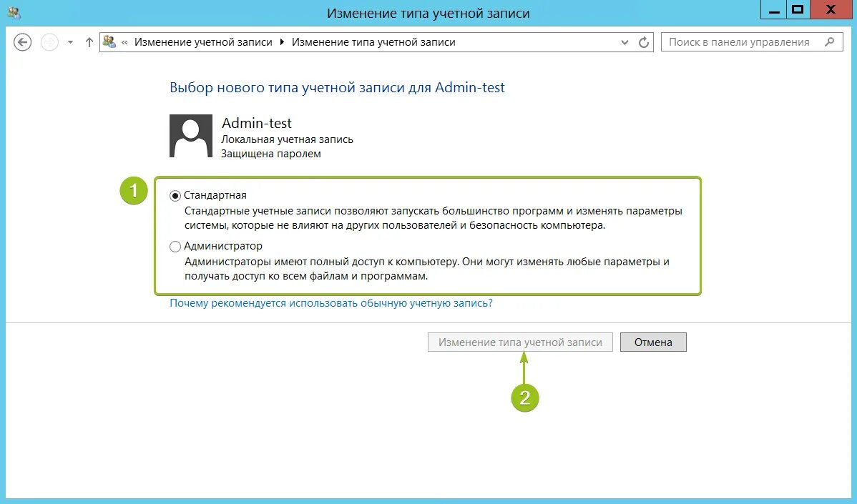Click the user accounts icon in address bar
Viewport: 857px width, 504px height.
point(109,41)
